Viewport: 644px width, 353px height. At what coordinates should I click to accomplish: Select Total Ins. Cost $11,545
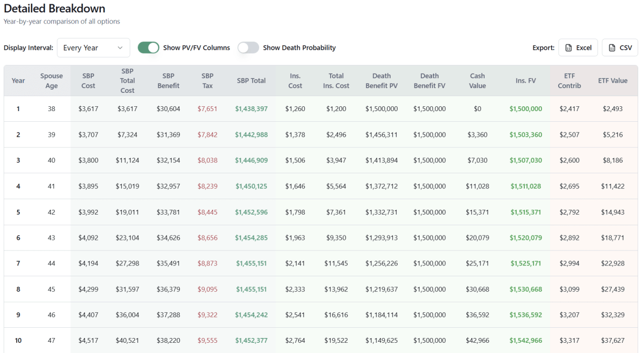point(336,263)
